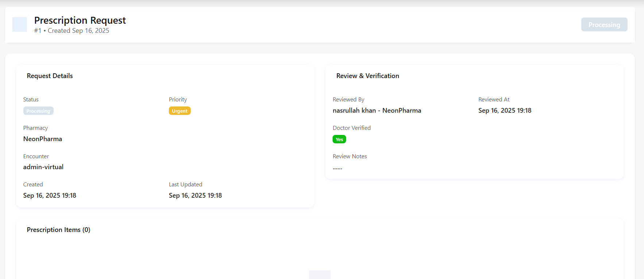The height and width of the screenshot is (279, 644).
Task: Click reviewer name nasrullah khan - NeonPharma
Action: click(377, 111)
